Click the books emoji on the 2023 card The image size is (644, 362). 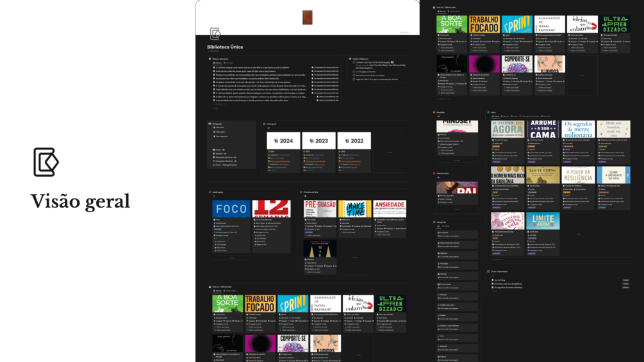coord(311,141)
